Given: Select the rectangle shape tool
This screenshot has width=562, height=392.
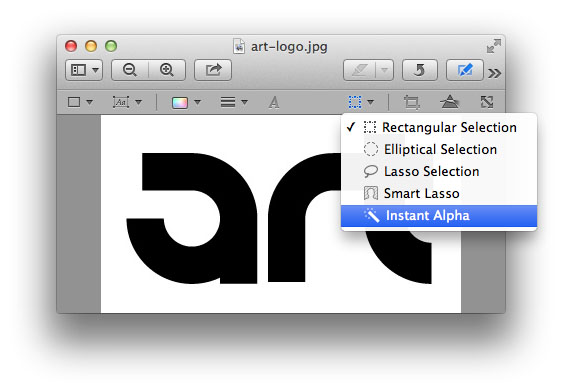Looking at the screenshot, I should click(x=74, y=102).
